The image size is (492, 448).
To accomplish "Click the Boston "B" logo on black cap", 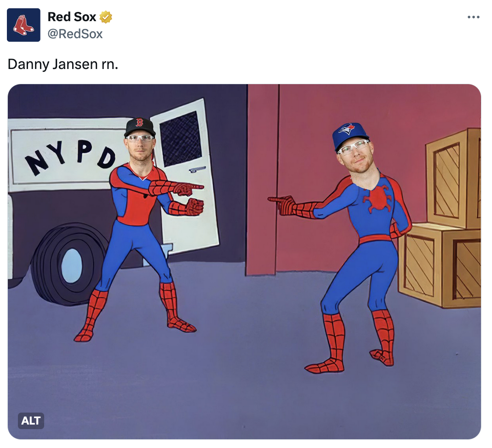I will 139,123.
